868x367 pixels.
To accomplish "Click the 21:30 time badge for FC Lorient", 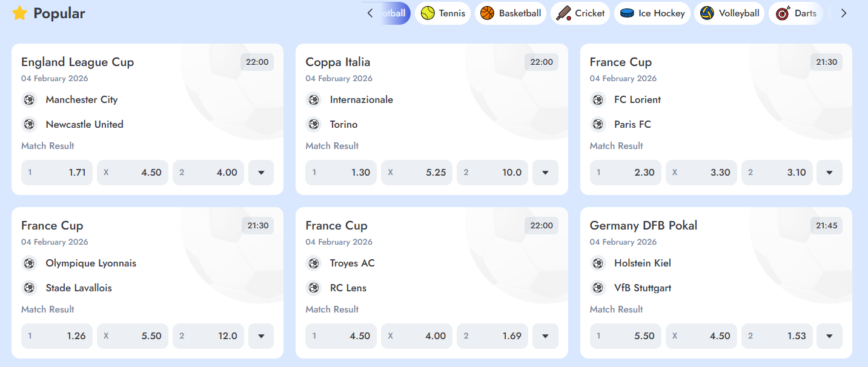I will click(826, 62).
